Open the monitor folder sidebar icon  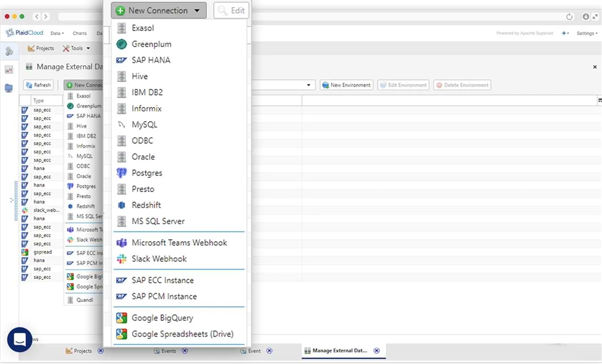[x=9, y=88]
